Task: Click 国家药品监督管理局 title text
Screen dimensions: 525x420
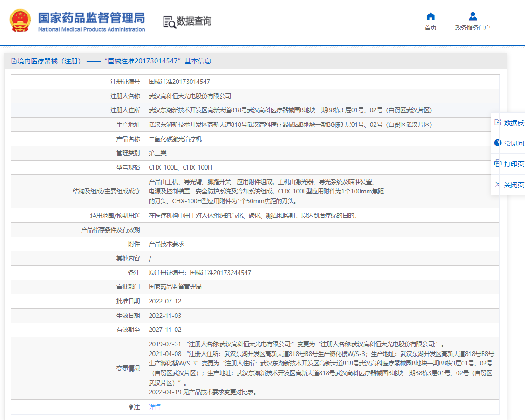Action: (91, 18)
